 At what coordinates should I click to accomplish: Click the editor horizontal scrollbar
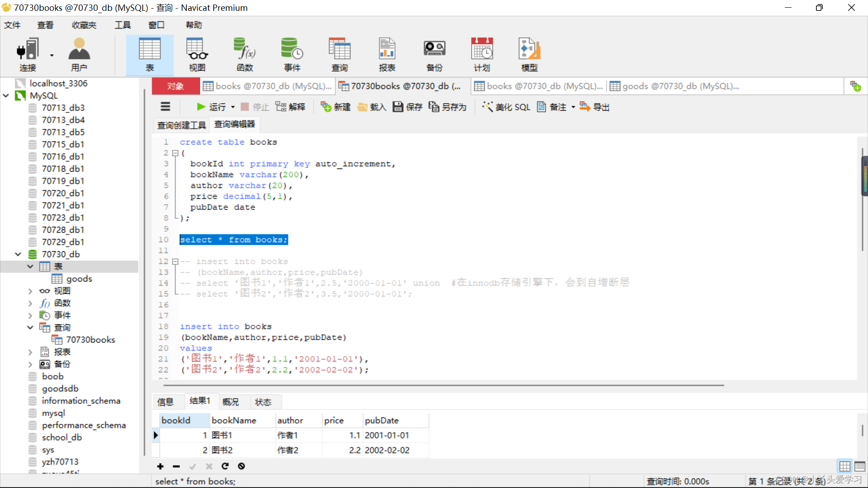[443, 385]
